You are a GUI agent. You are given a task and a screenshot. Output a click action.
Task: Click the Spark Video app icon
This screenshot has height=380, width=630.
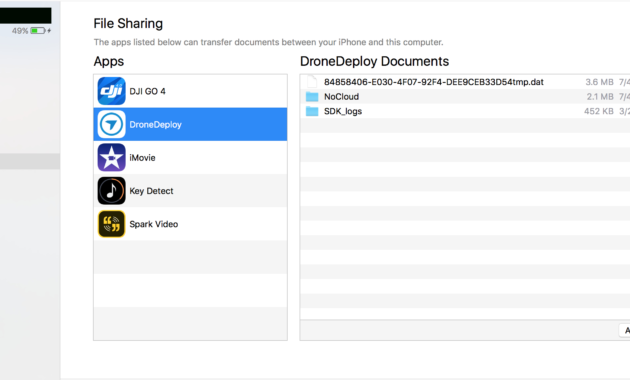(111, 224)
